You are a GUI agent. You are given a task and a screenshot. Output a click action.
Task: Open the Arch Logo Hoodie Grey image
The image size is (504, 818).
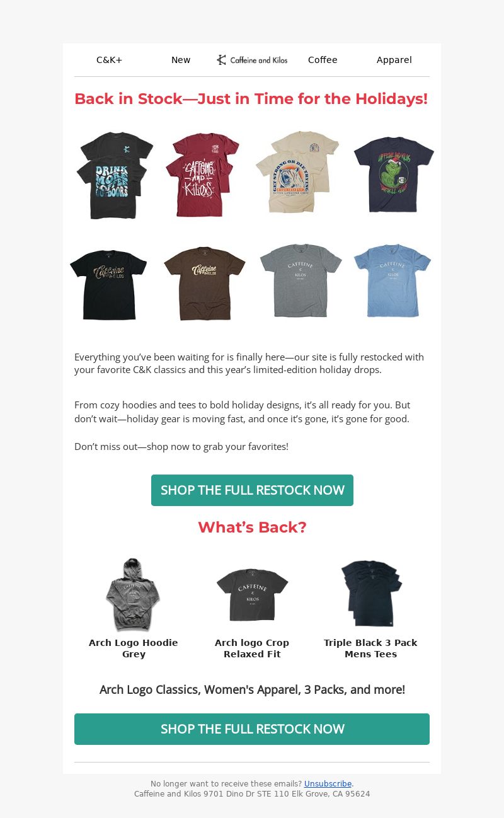pyautogui.click(x=133, y=594)
